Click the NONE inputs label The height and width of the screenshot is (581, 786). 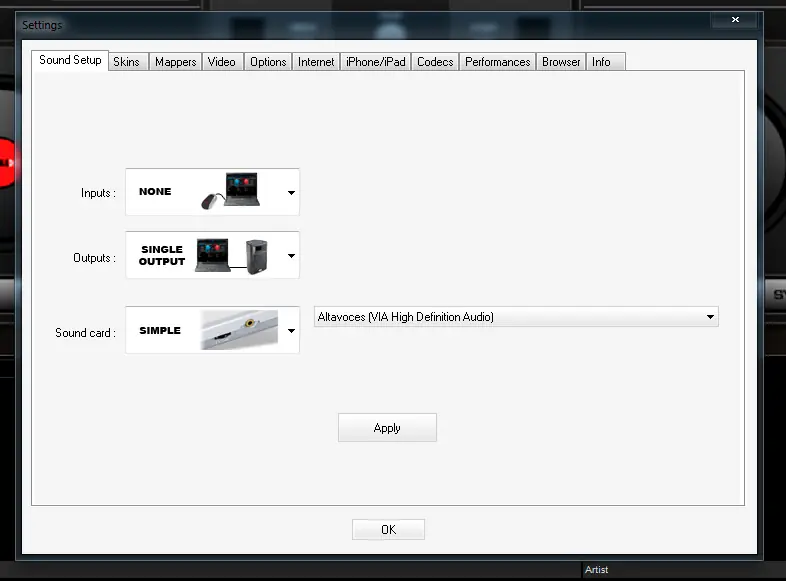155,191
